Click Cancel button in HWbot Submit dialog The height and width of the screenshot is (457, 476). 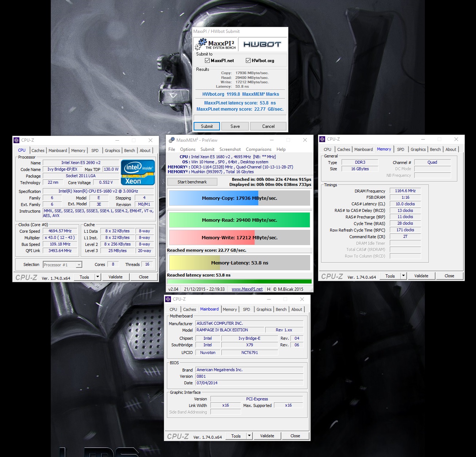click(269, 126)
